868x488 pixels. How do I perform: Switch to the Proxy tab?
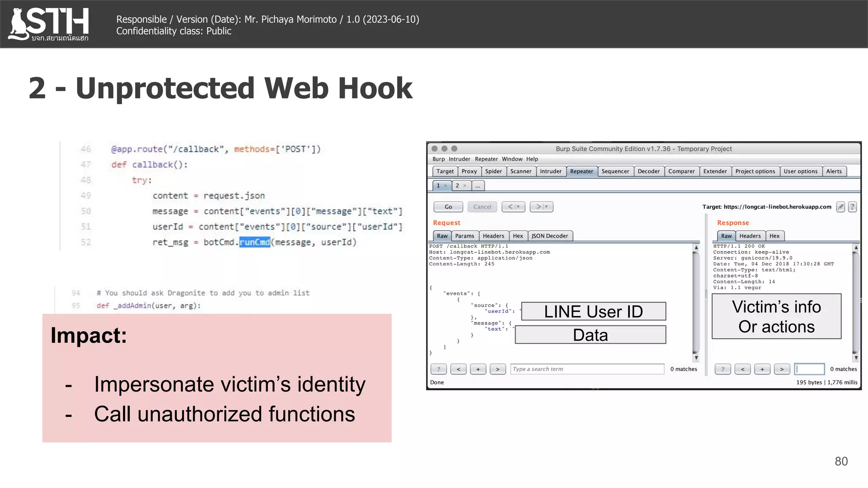[469, 171]
